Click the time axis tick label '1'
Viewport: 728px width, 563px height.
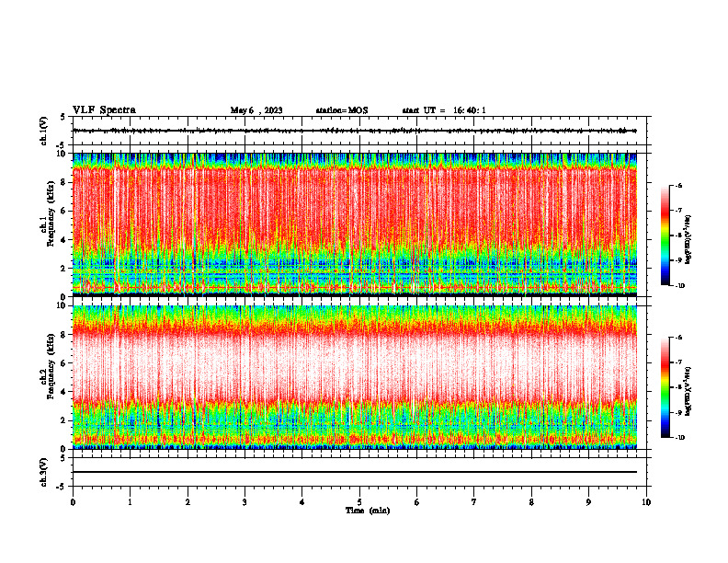131,502
